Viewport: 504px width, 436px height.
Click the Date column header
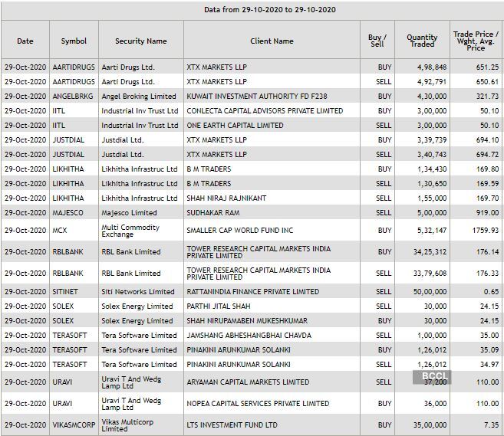click(25, 41)
